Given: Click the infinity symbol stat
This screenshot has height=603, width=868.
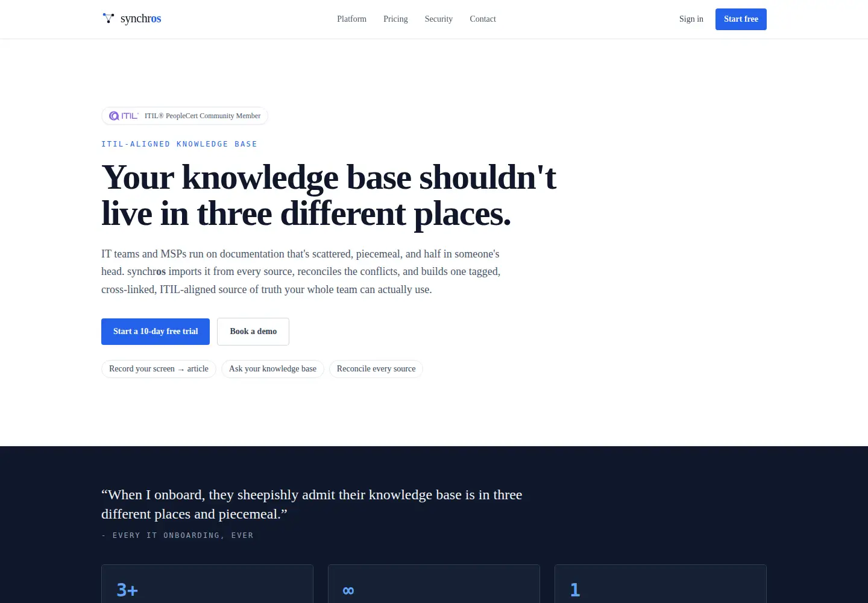Looking at the screenshot, I should click(x=348, y=590).
